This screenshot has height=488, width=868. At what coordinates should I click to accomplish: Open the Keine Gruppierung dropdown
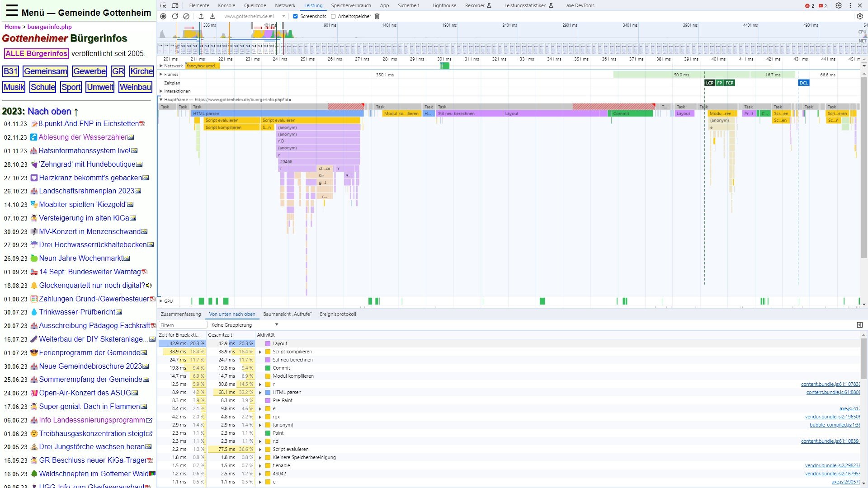(x=244, y=325)
